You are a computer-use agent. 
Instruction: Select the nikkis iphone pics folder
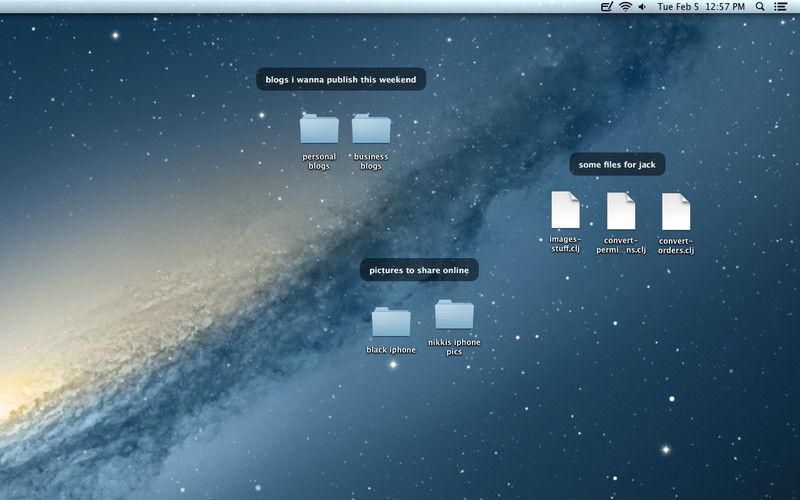point(454,314)
